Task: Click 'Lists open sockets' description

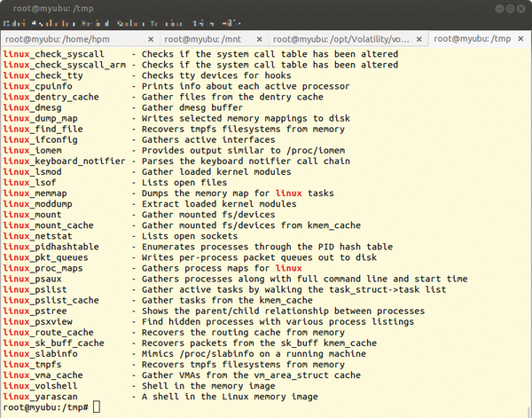Action: tap(190, 236)
